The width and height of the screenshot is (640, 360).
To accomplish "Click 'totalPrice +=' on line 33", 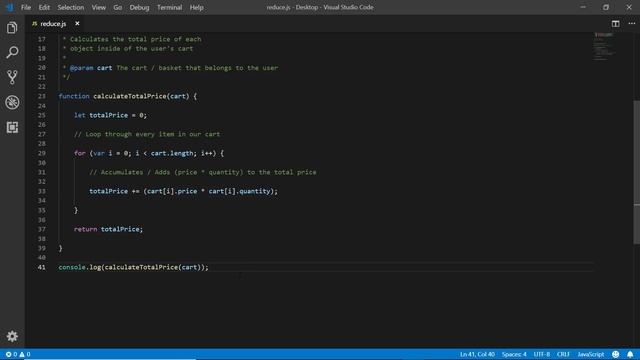I will click(114, 191).
